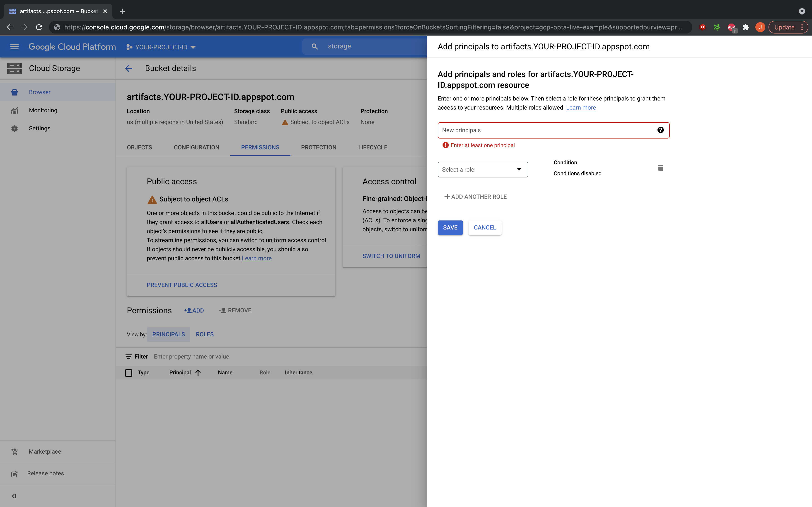812x507 pixels.
Task: Click the back arrow beside Bucket details
Action: pos(129,68)
